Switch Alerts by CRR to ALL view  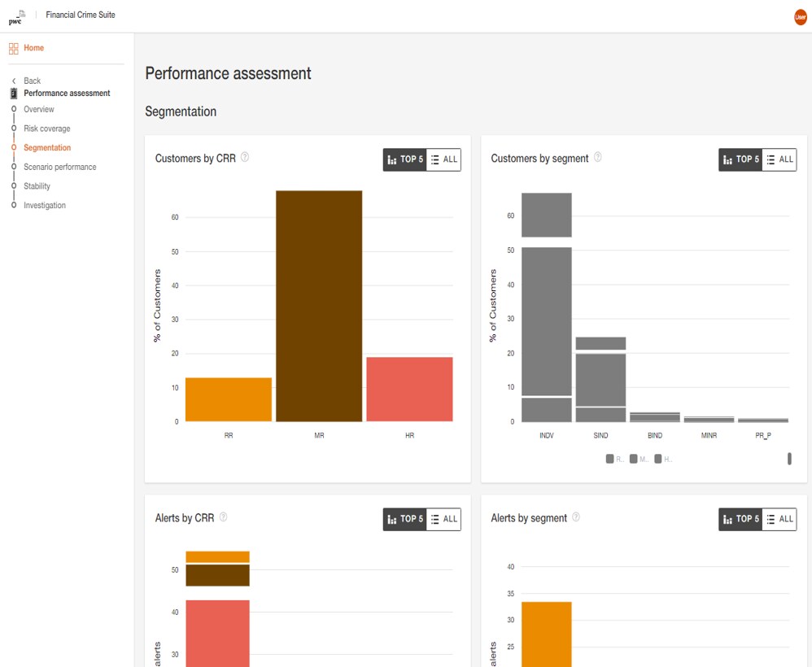[443, 519]
